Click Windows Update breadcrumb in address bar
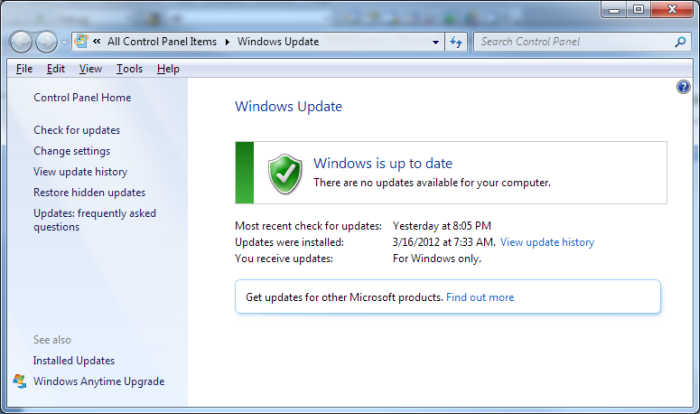 278,42
